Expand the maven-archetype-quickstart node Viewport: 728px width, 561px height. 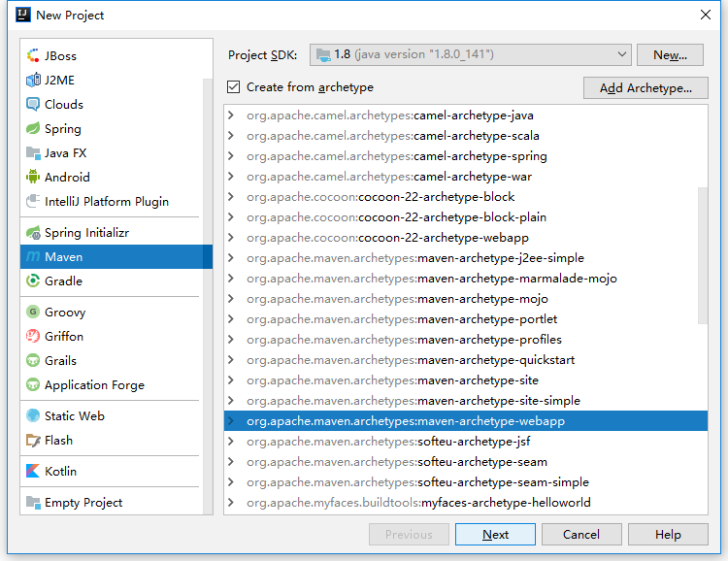[231, 360]
